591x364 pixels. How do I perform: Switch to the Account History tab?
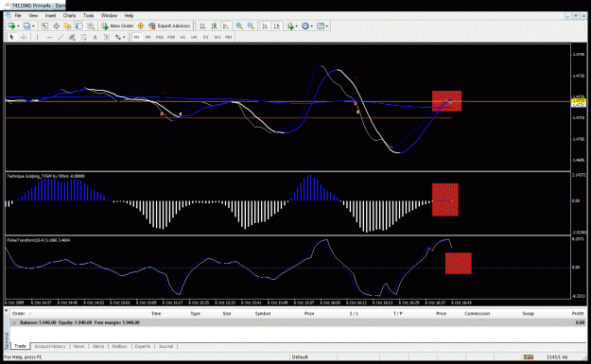(50, 346)
